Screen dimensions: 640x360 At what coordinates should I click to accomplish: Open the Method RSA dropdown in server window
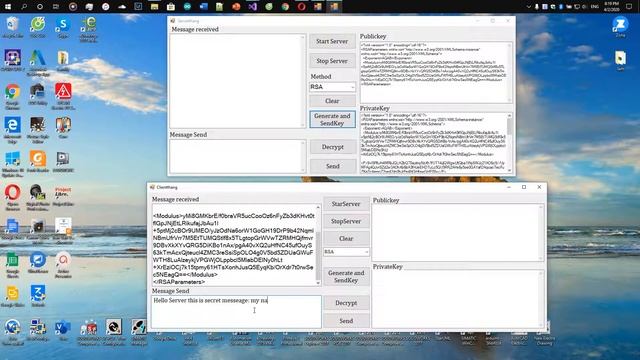pos(332,87)
